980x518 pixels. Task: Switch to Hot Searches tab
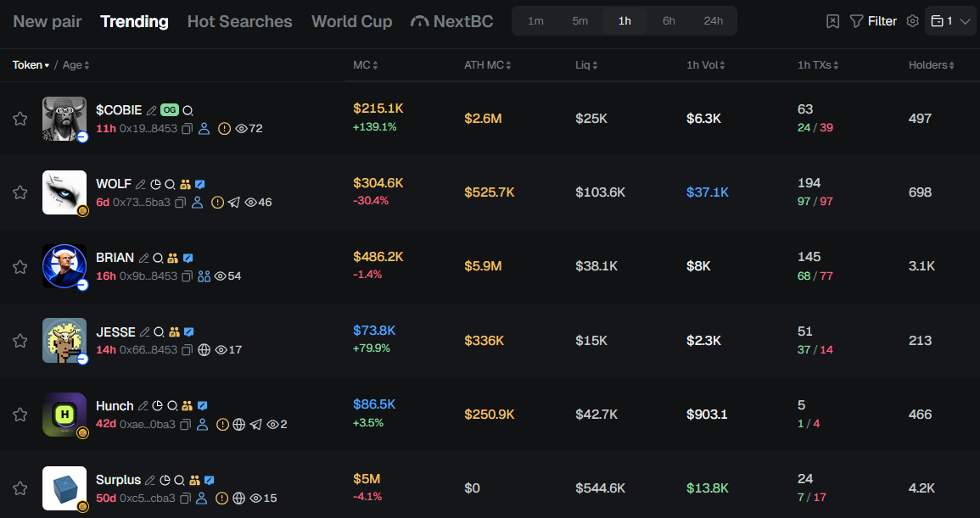240,21
